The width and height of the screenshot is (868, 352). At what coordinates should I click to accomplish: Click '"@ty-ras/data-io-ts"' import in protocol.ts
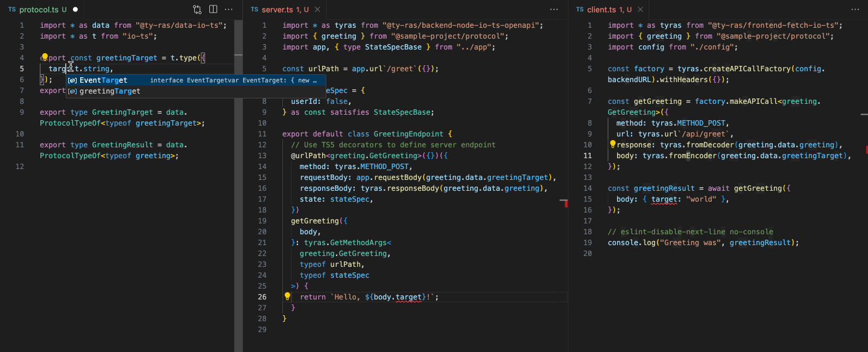[x=179, y=25]
